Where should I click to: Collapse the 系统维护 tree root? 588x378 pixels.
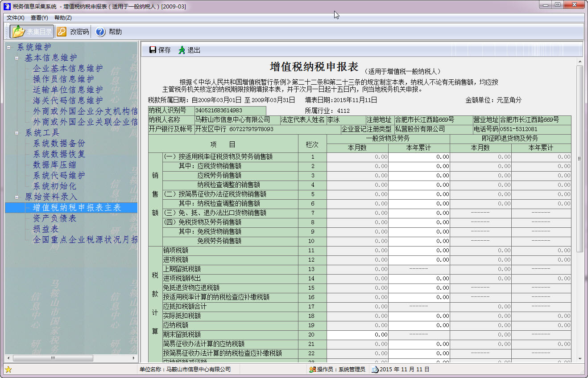[x=9, y=47]
